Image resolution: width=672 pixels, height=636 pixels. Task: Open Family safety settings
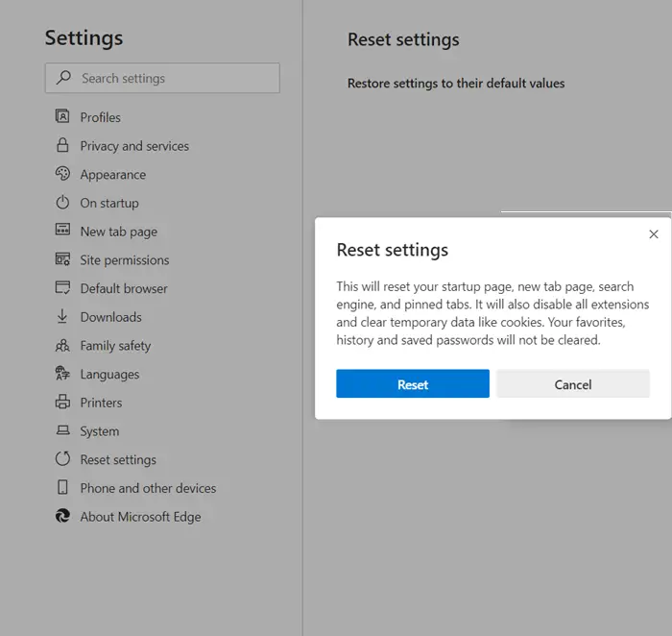[x=115, y=346]
